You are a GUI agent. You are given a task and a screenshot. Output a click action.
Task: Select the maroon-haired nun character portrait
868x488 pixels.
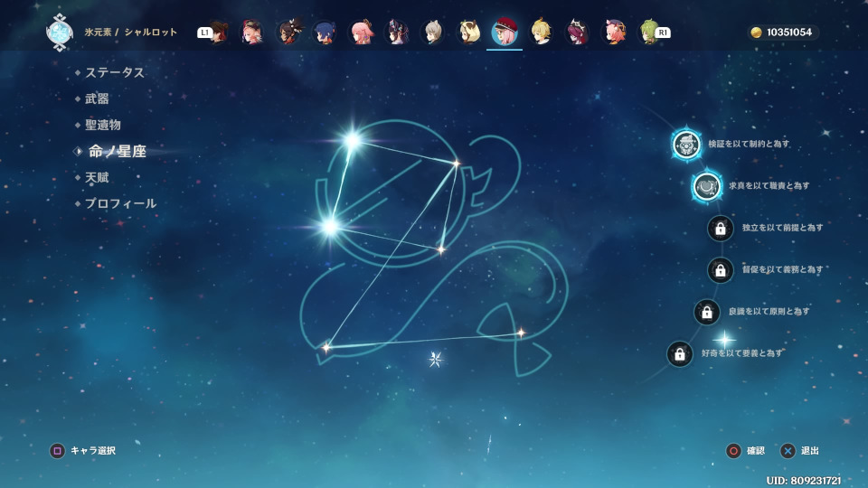(x=577, y=33)
